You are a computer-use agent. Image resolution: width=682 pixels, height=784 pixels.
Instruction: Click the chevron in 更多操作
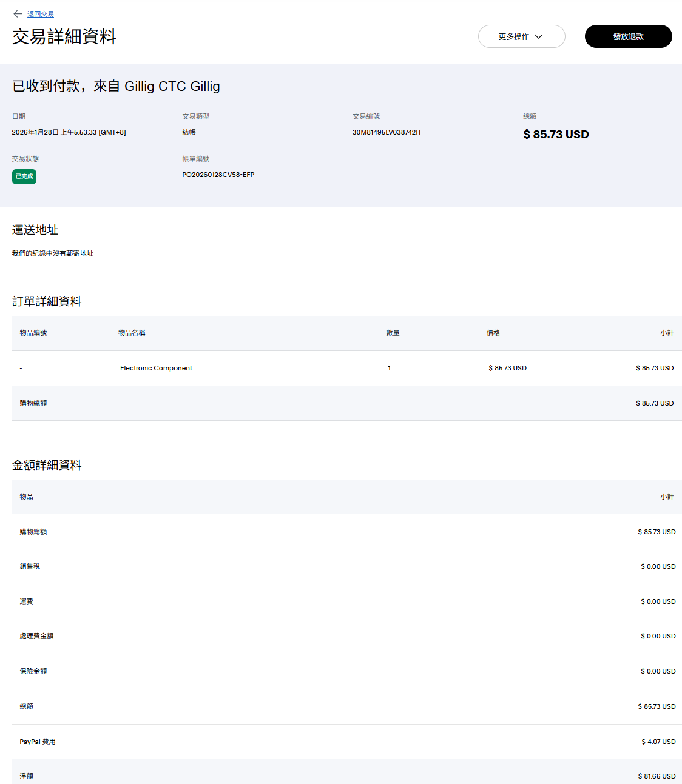[538, 36]
